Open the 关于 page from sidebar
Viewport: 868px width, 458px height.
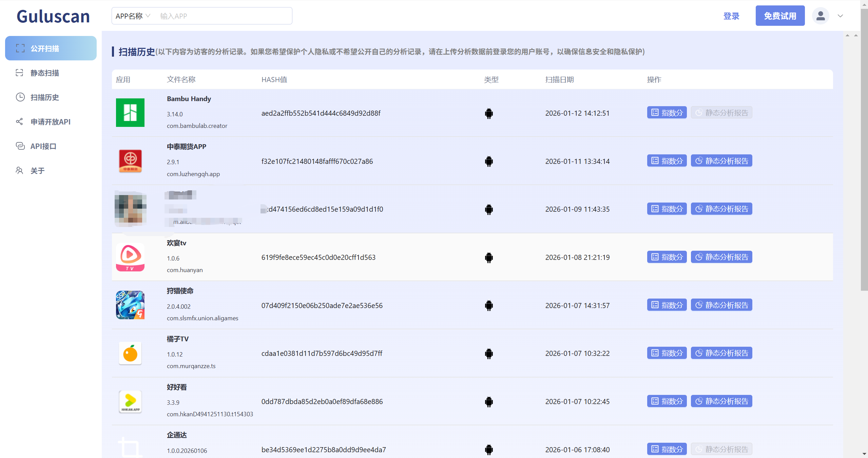point(37,170)
